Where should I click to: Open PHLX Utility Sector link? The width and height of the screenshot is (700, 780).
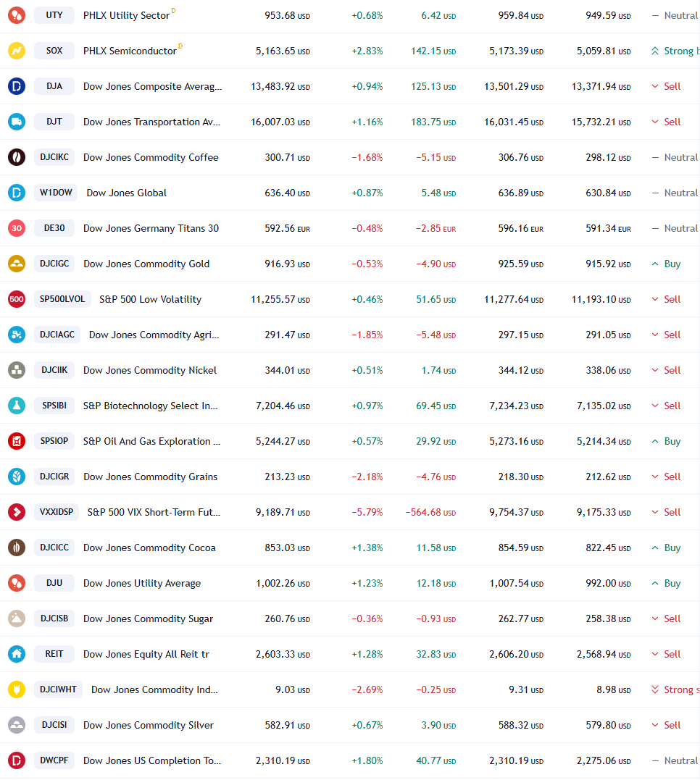tap(127, 15)
